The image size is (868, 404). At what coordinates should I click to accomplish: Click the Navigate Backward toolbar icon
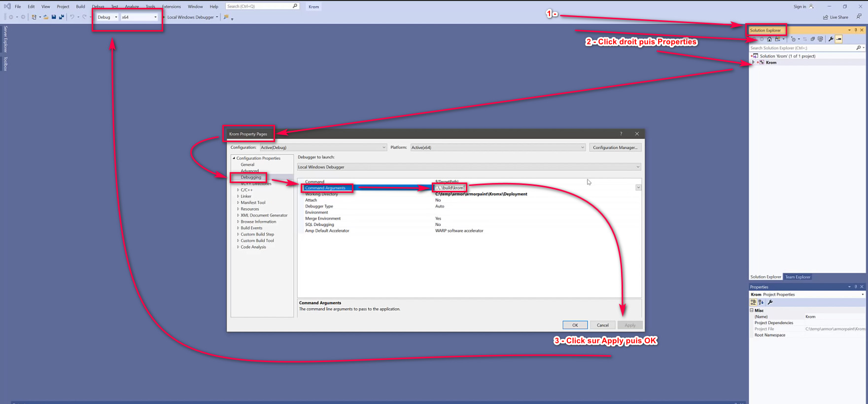point(11,17)
